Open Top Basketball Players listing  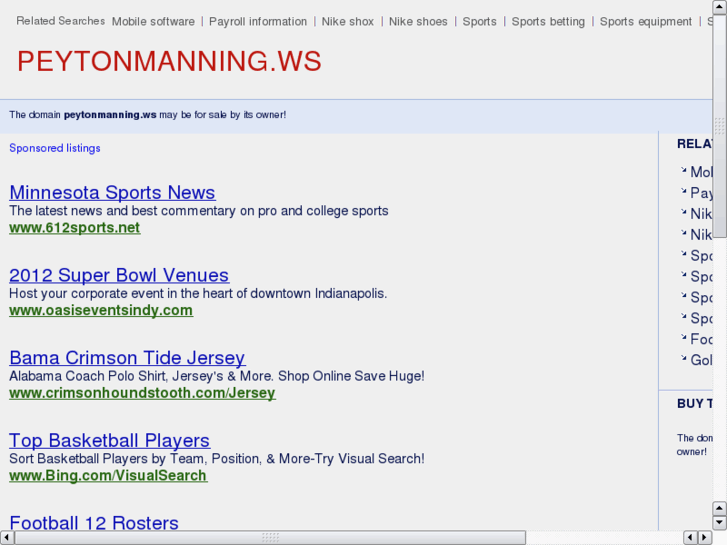(109, 440)
